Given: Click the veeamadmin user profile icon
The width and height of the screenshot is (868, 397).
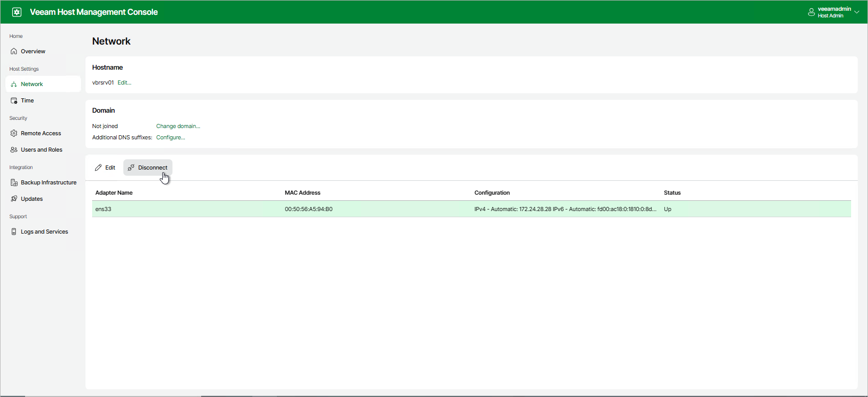Looking at the screenshot, I should pos(811,12).
